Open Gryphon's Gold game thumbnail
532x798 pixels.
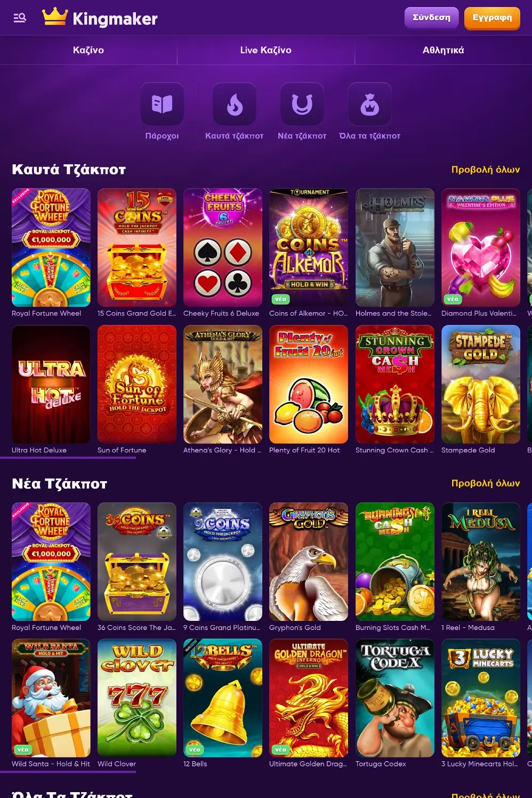coord(309,562)
